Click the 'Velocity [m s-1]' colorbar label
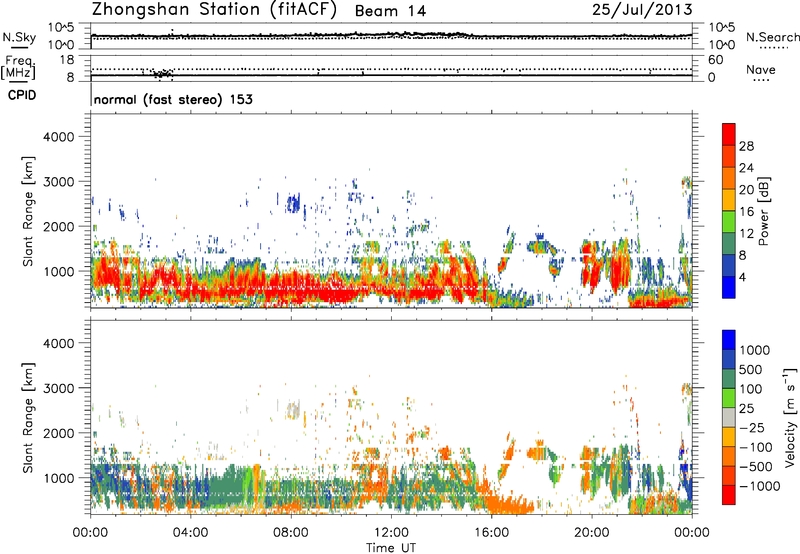The image size is (800, 554). click(790, 417)
